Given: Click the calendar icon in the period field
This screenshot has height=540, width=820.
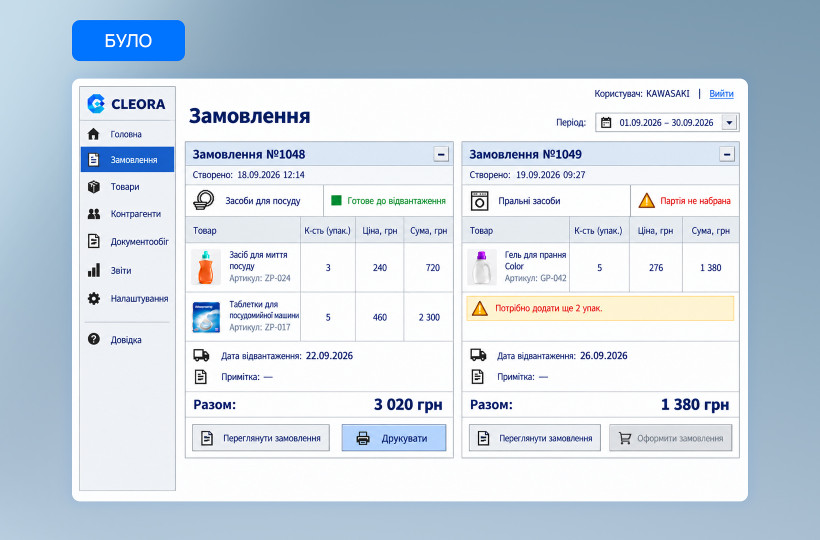Looking at the screenshot, I should [x=606, y=123].
